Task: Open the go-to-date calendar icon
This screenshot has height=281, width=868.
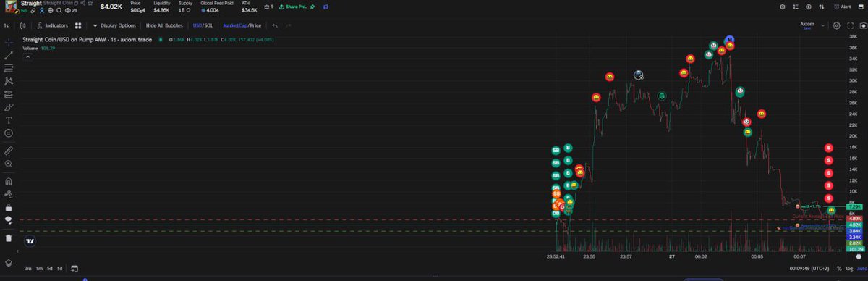Action: point(75,268)
